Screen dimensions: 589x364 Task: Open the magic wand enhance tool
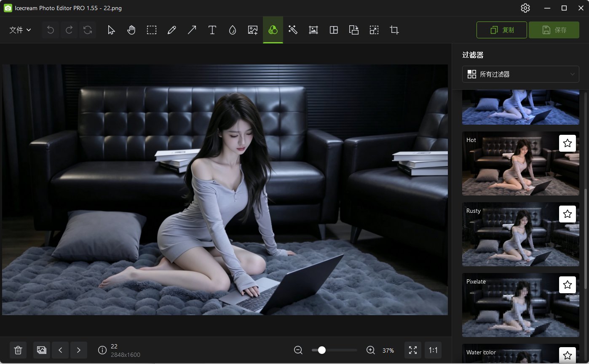coord(293,30)
